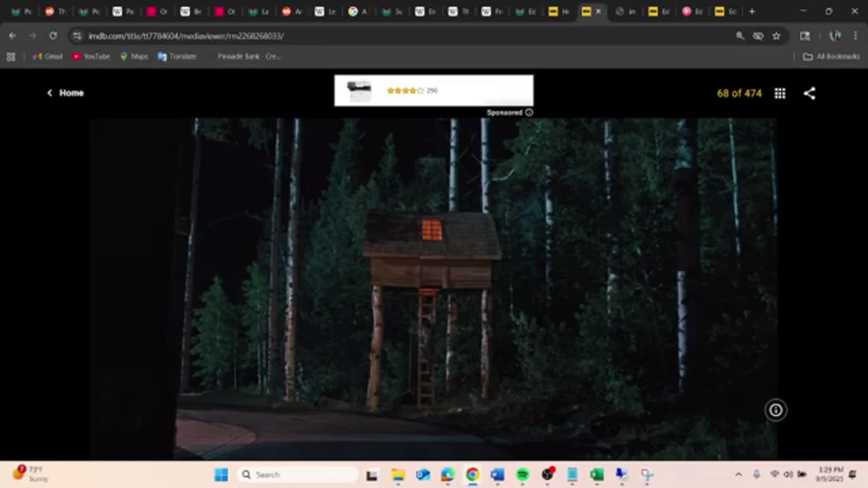Open Spotify from the taskbar
This screenshot has width=868, height=488.
click(x=522, y=474)
